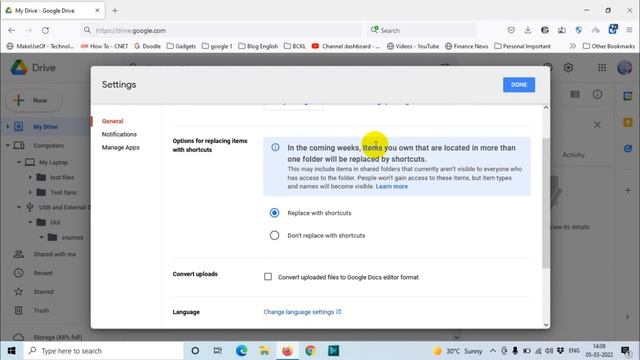Switch to Notifications settings tab

tap(119, 134)
